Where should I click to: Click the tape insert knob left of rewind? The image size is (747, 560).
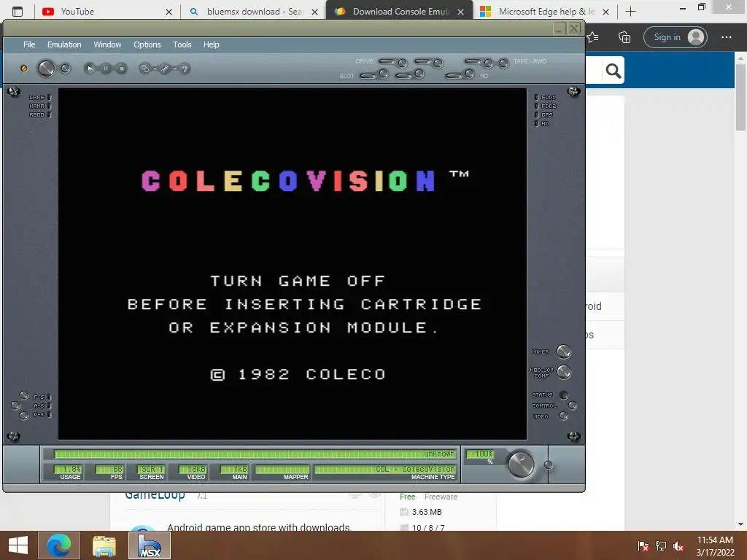488,63
